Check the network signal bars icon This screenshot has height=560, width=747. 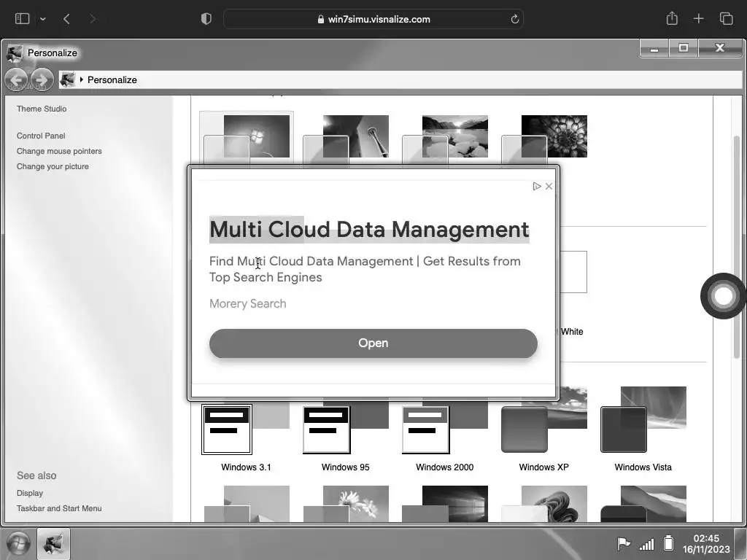646,543
